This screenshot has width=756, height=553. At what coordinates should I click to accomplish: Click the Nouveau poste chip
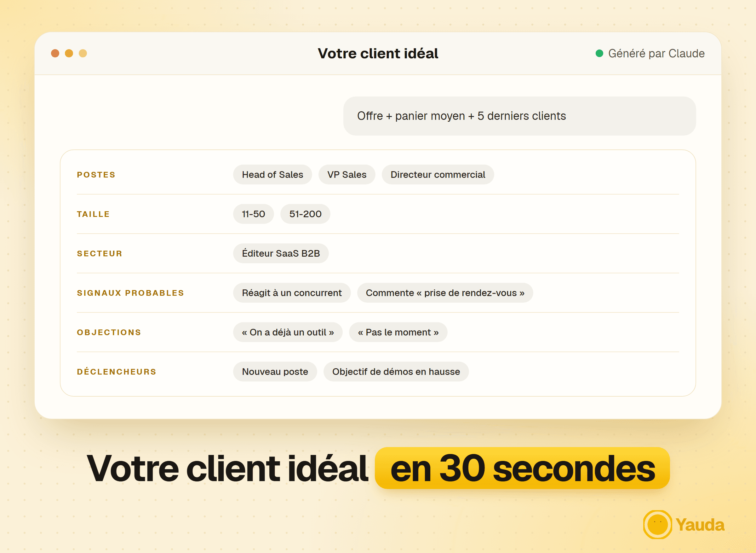click(x=275, y=372)
